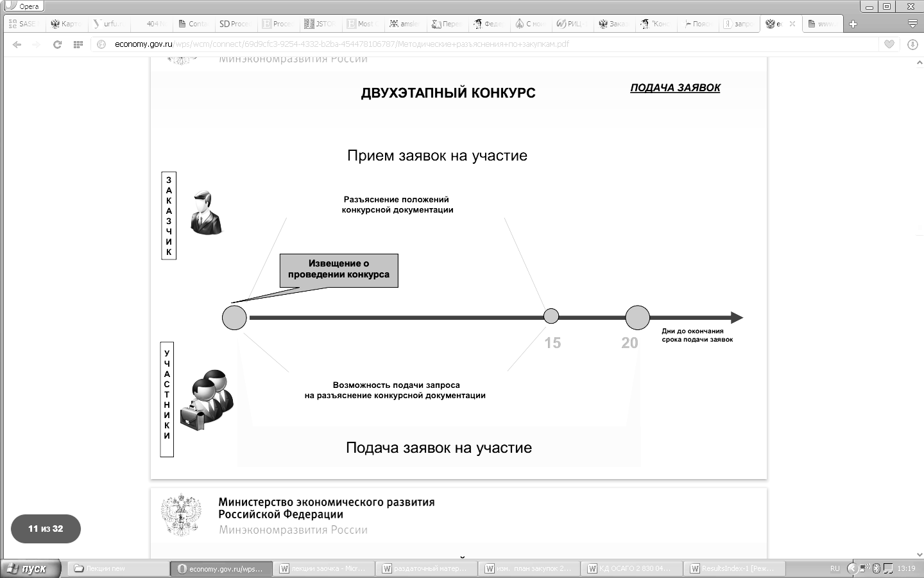Open the tab list menu icon

click(x=912, y=24)
